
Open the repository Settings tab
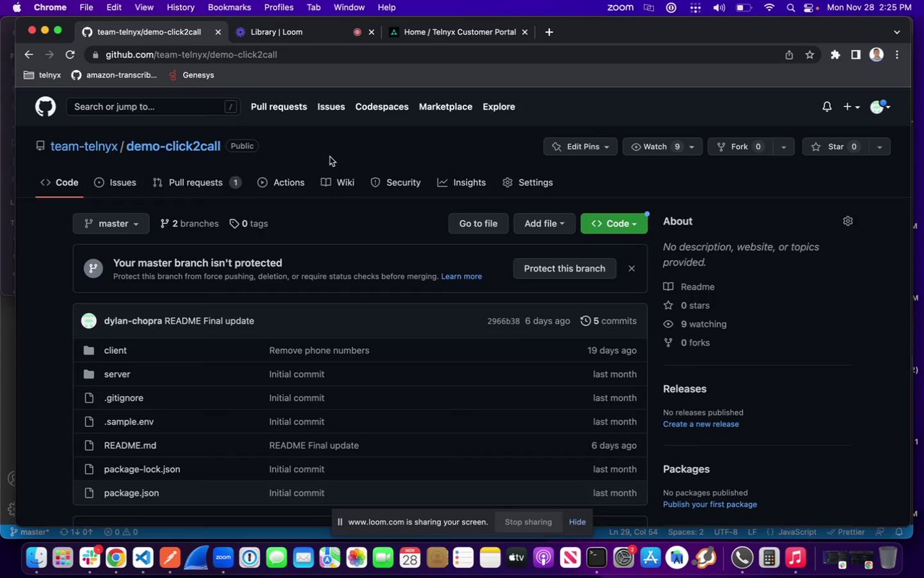click(x=528, y=183)
